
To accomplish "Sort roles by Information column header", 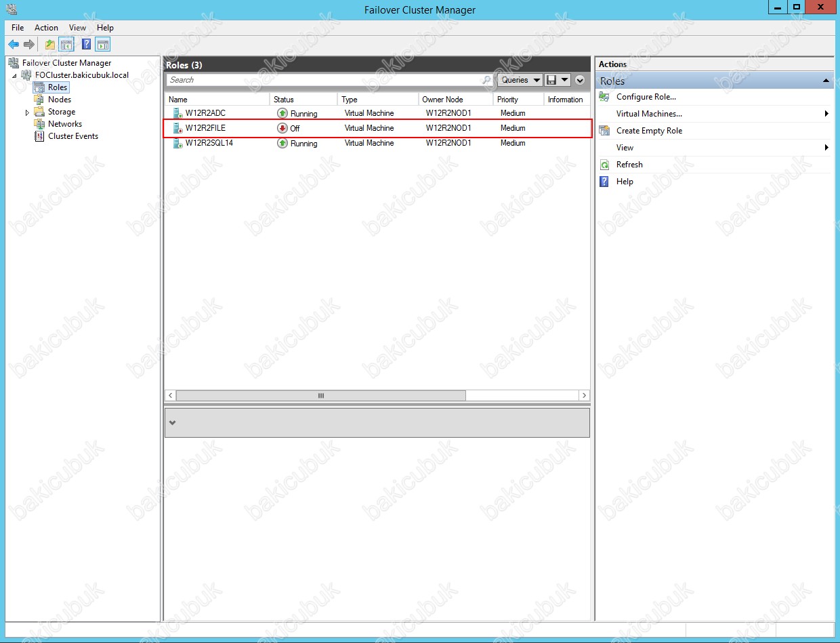I will click(x=566, y=100).
